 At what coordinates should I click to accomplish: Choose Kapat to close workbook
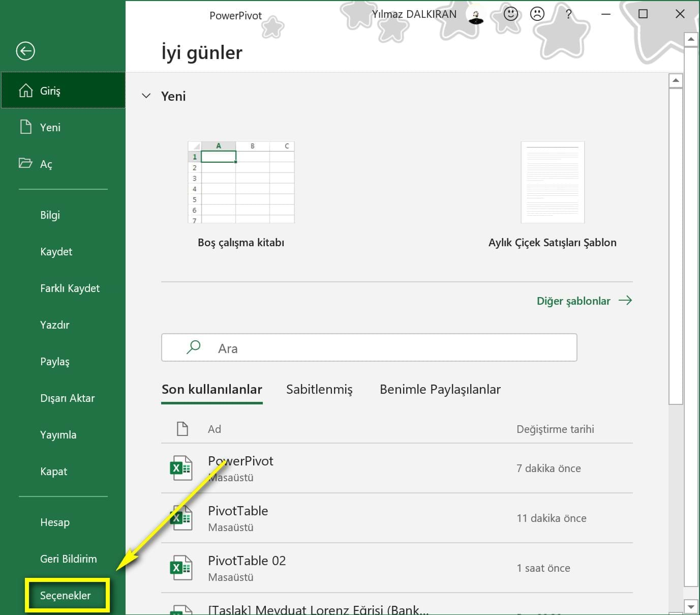point(53,472)
